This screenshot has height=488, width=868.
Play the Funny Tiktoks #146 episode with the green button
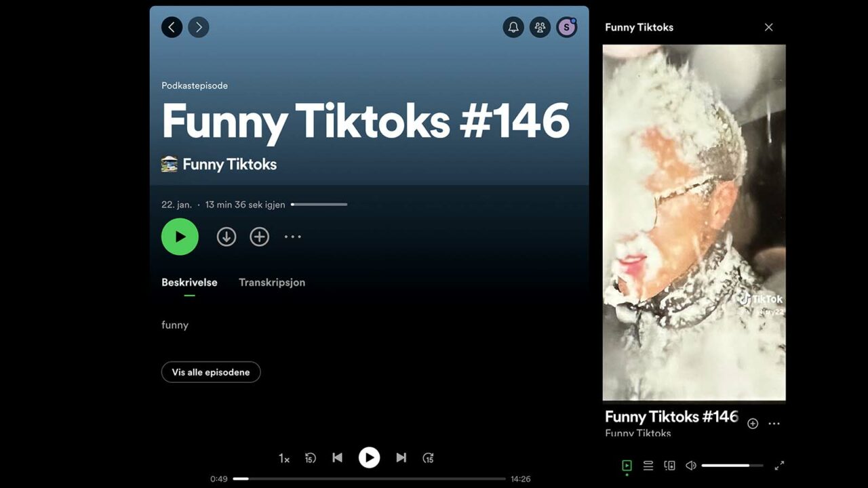click(x=180, y=237)
